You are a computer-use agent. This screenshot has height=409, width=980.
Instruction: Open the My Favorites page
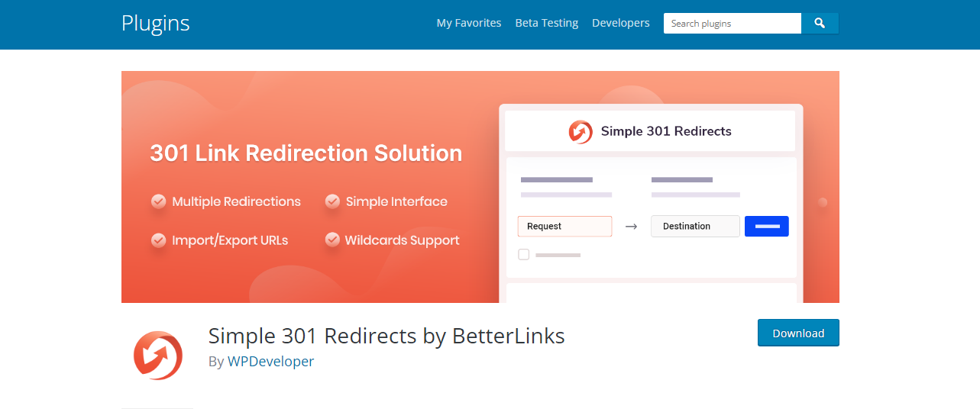469,23
